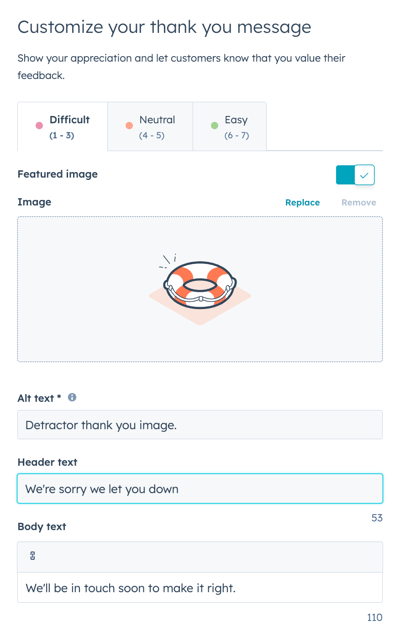This screenshot has width=400, height=631.
Task: Disable the Featured image toggle switch
Action: click(x=355, y=175)
